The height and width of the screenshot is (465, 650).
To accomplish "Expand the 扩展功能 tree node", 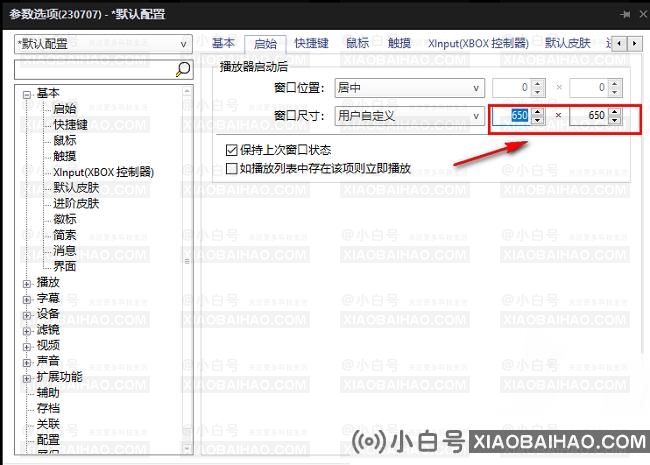I will (x=27, y=378).
